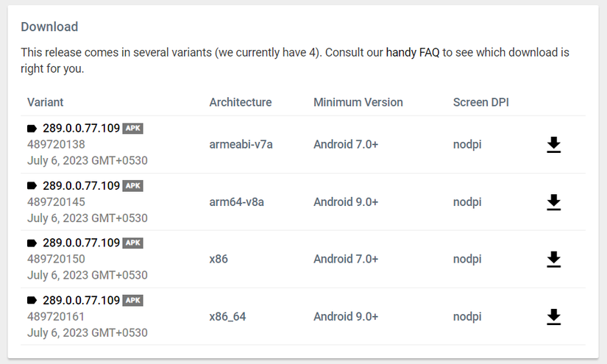
Task: Click the Variant column header
Action: [46, 102]
